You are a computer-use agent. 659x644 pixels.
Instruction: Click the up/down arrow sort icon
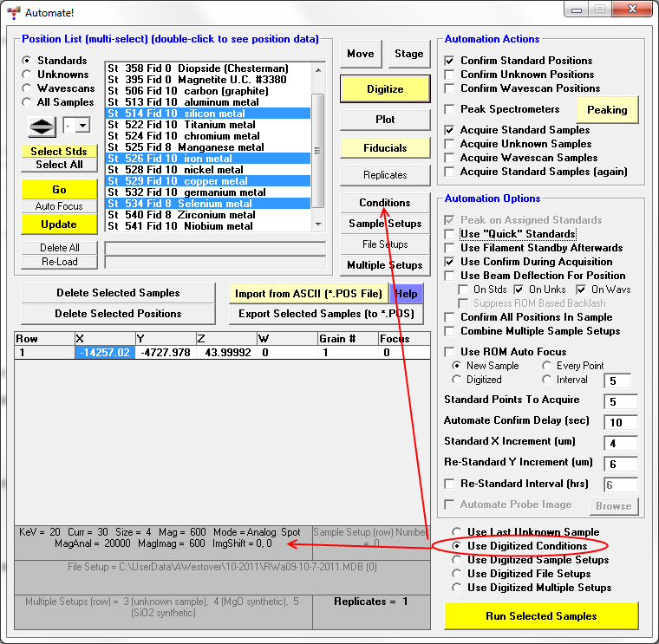pos(42,127)
